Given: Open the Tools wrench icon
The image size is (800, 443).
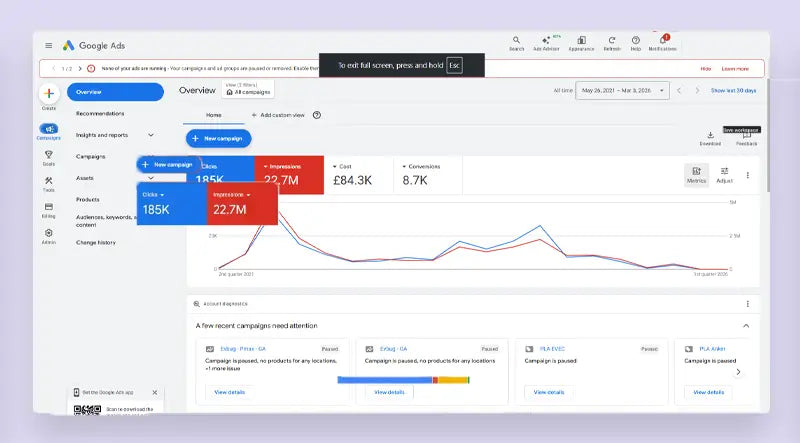Looking at the screenshot, I should point(49,181).
